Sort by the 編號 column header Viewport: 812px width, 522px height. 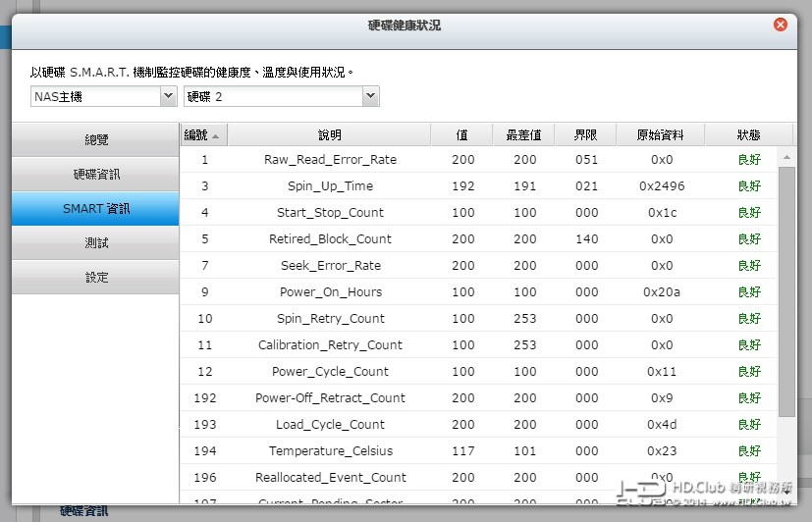(x=203, y=135)
